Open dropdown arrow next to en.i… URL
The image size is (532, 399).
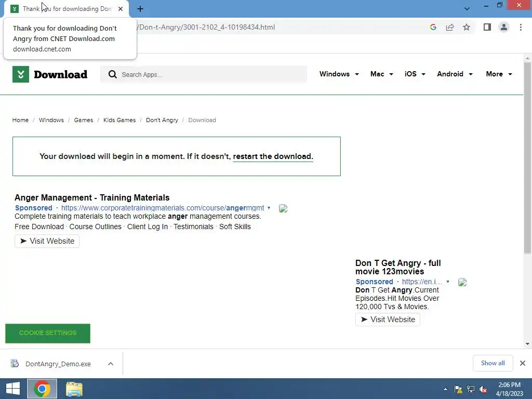point(448,282)
